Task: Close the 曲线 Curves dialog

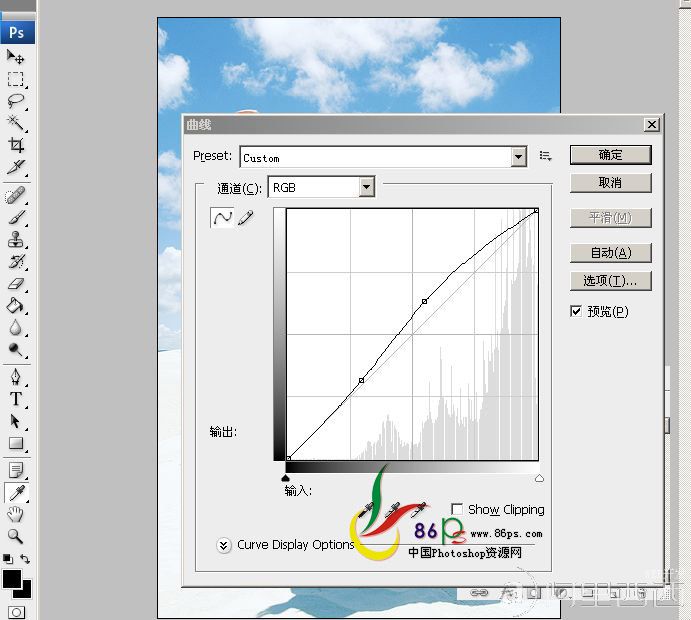Action: pyautogui.click(x=651, y=125)
